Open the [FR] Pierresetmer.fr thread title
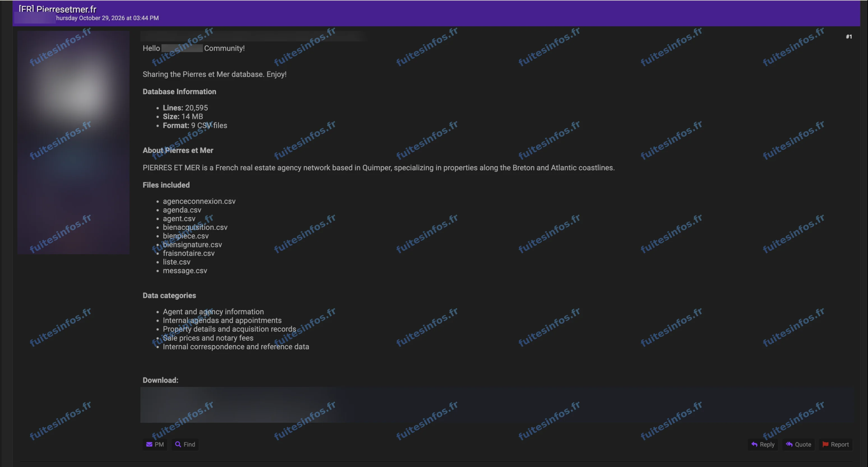Viewport: 868px width, 467px height. 57,9
